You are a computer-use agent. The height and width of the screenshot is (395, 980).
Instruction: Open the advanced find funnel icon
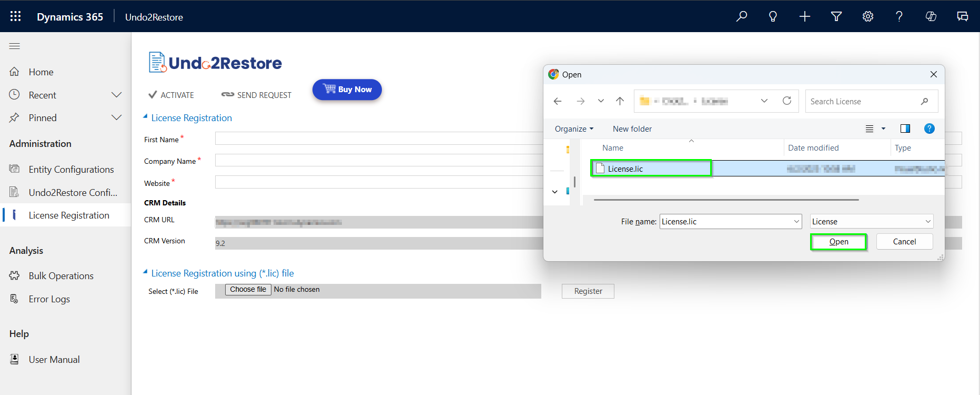pyautogui.click(x=836, y=16)
